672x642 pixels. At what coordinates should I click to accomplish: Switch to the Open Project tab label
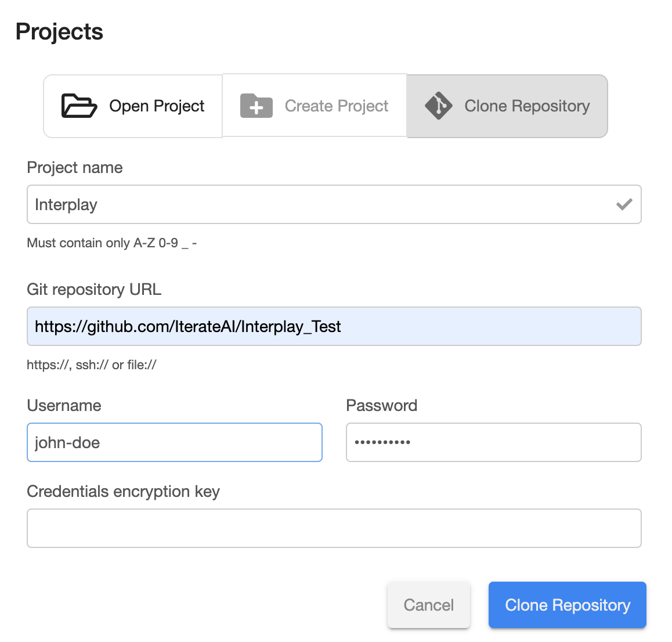click(x=157, y=106)
